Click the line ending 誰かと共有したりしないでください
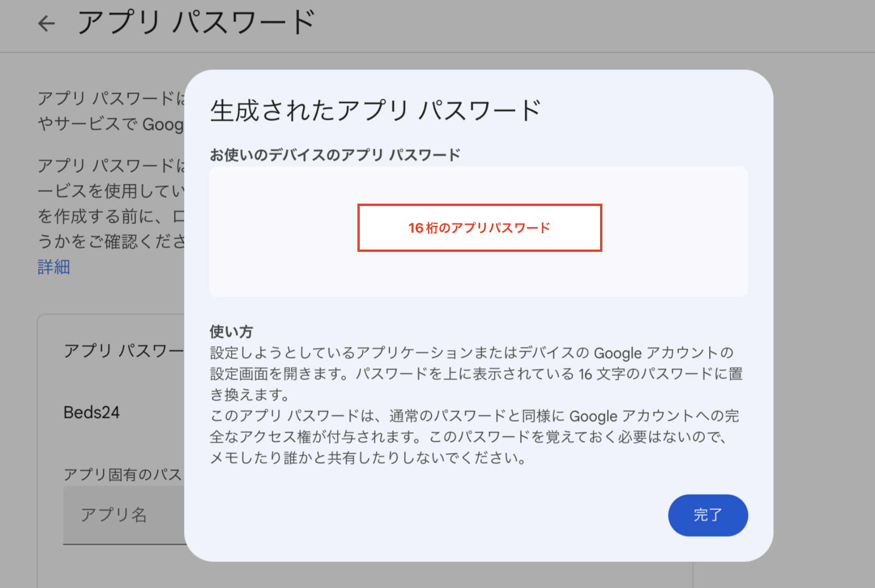The height and width of the screenshot is (588, 875). (x=368, y=458)
